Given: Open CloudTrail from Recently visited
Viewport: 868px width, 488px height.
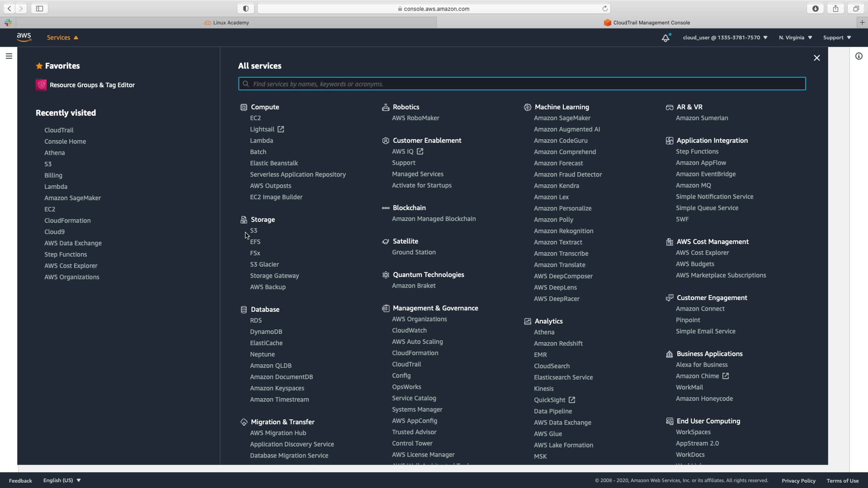Looking at the screenshot, I should [x=59, y=130].
